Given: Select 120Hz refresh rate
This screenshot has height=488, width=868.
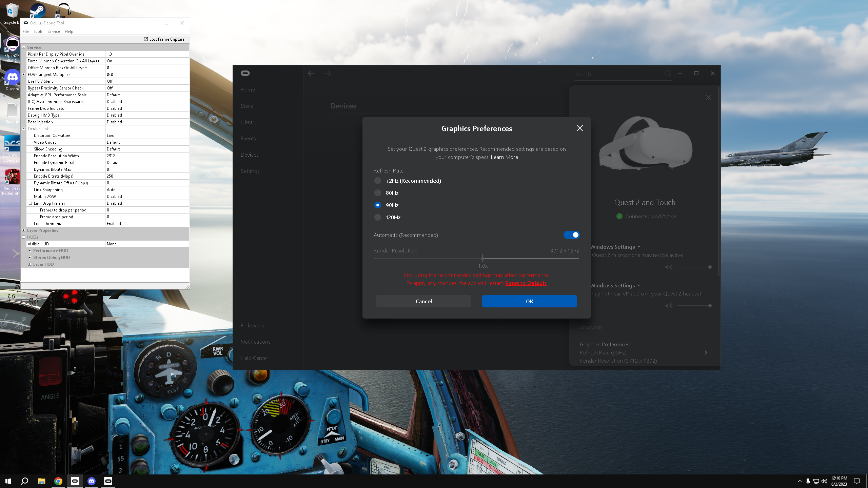Looking at the screenshot, I should pyautogui.click(x=378, y=217).
